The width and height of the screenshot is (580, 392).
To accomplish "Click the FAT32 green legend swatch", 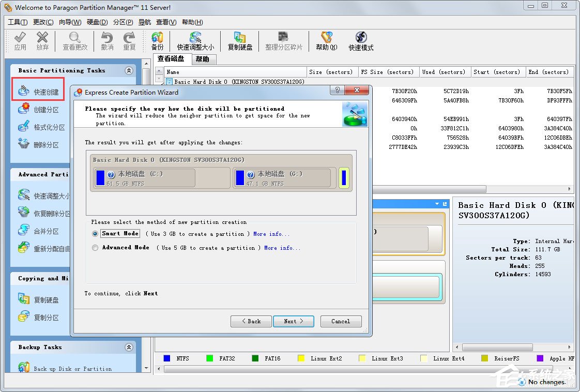I will (x=210, y=358).
